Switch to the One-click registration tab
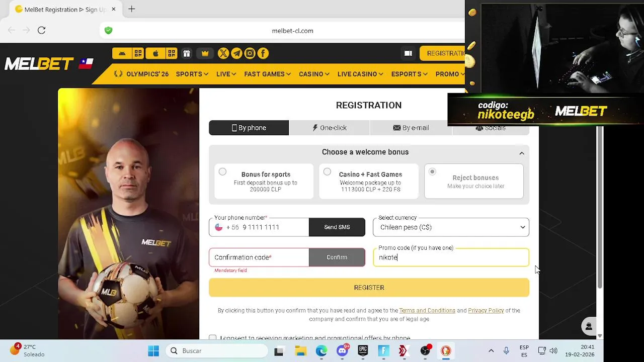The height and width of the screenshot is (362, 644). pos(330,128)
